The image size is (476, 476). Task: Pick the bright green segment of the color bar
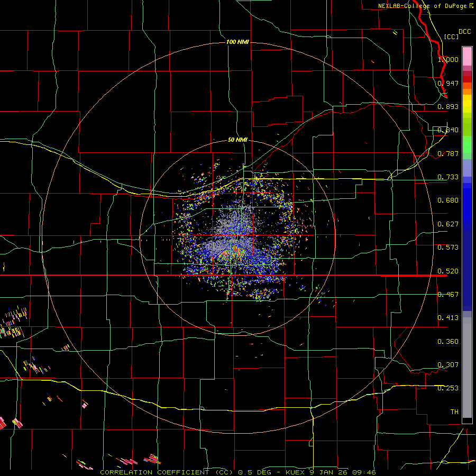coord(467,144)
